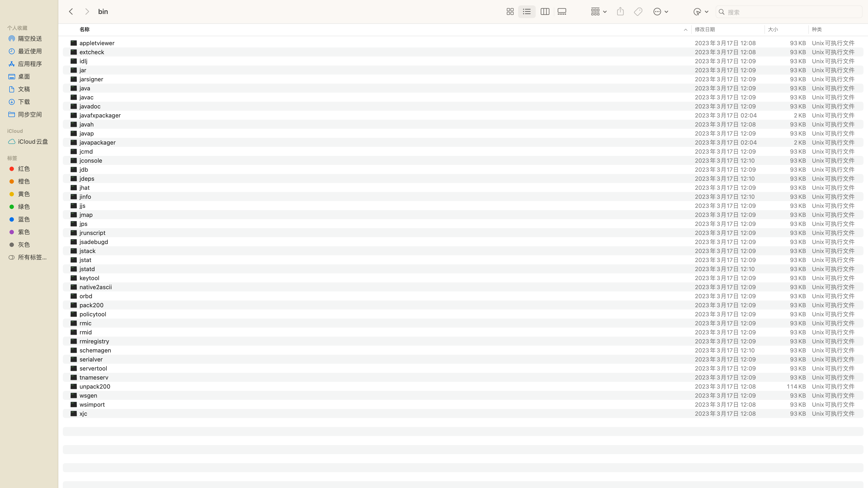Select the jdeps file
This screenshot has width=868, height=488.
[x=463, y=179]
